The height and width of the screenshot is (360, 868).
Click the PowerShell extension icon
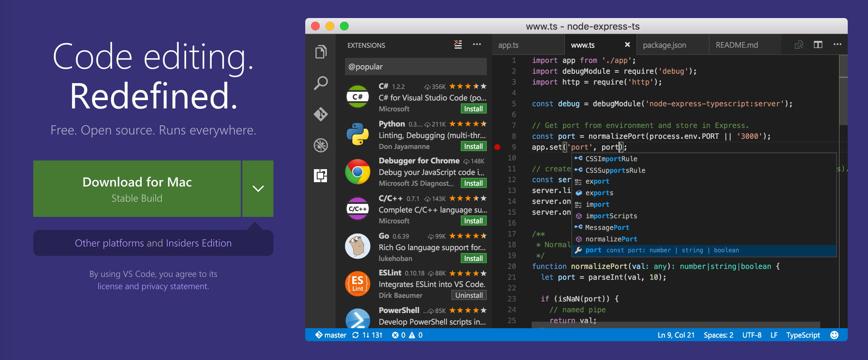358,318
